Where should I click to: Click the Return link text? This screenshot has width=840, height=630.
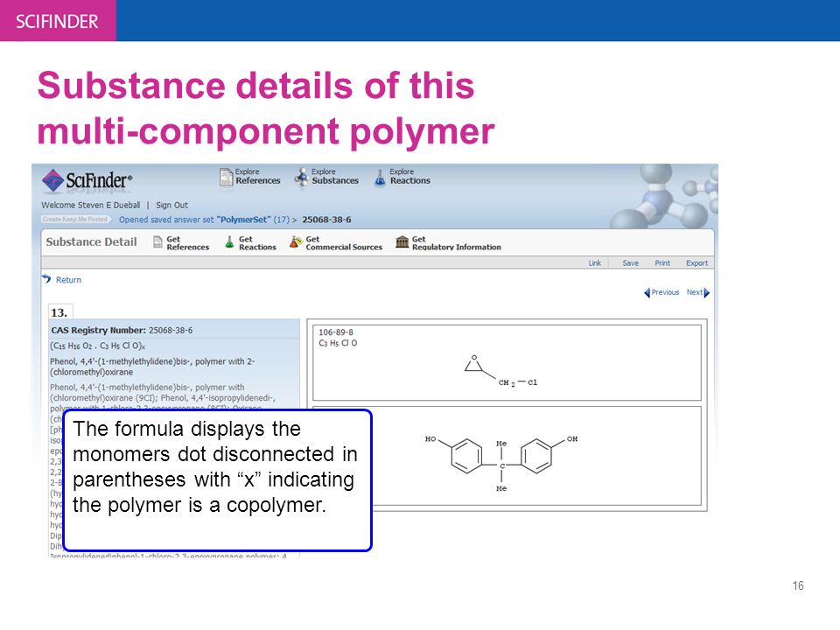coord(68,280)
